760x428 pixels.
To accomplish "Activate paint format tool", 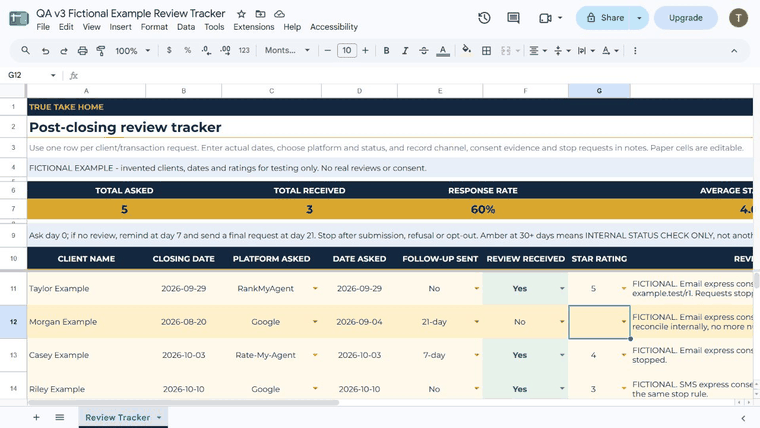I will (x=101, y=50).
